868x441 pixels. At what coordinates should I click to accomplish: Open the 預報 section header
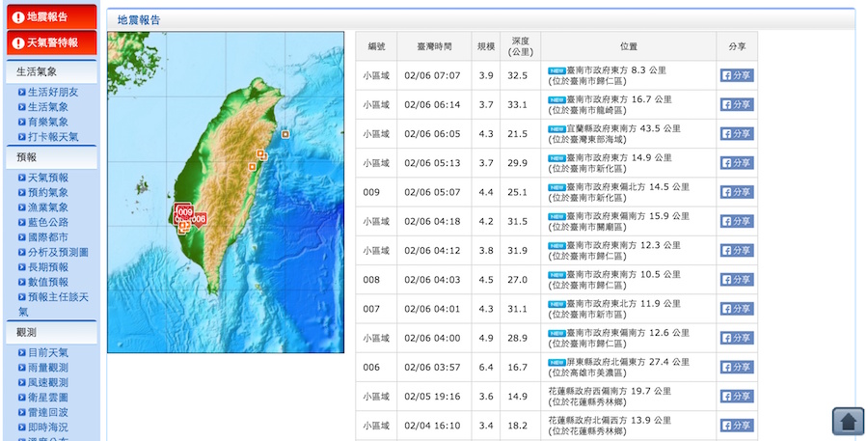point(51,157)
